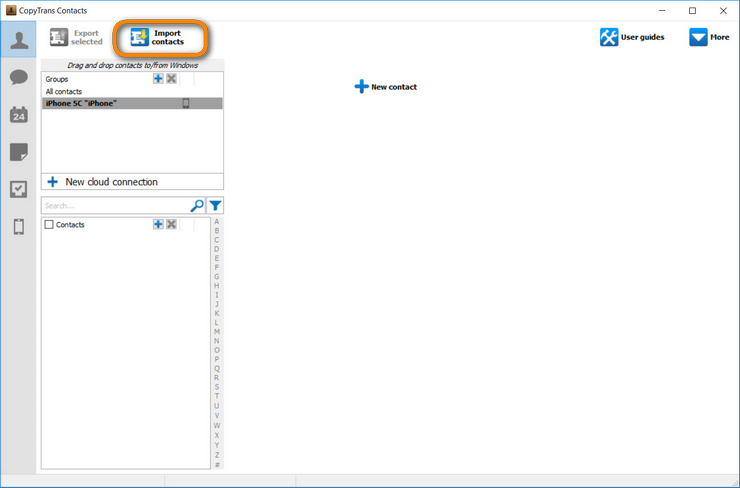Delete contact using X icon in Contacts header
Viewport: 740px width, 488px height.
(171, 225)
